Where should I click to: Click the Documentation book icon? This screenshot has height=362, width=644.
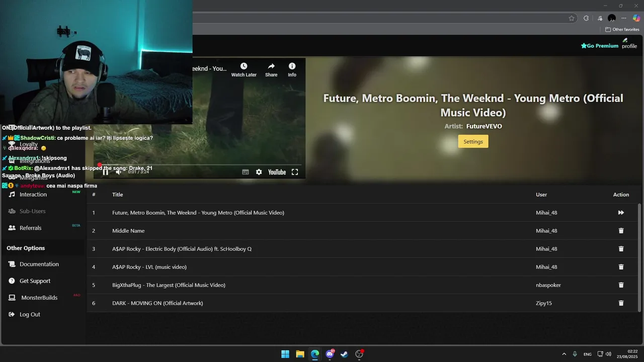[12, 264]
